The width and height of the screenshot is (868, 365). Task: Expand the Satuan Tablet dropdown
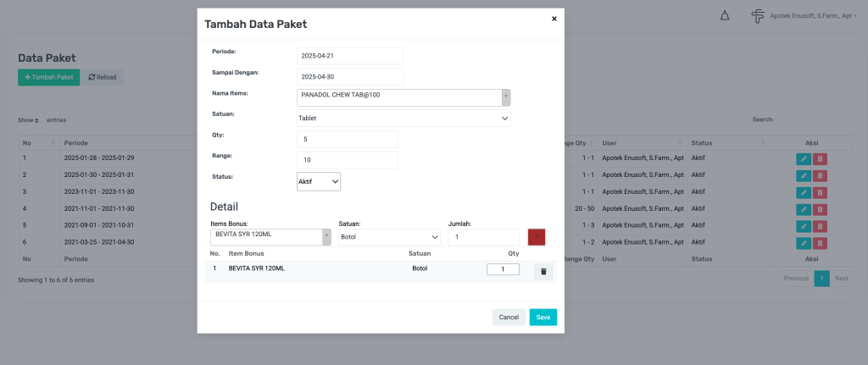pos(403,119)
